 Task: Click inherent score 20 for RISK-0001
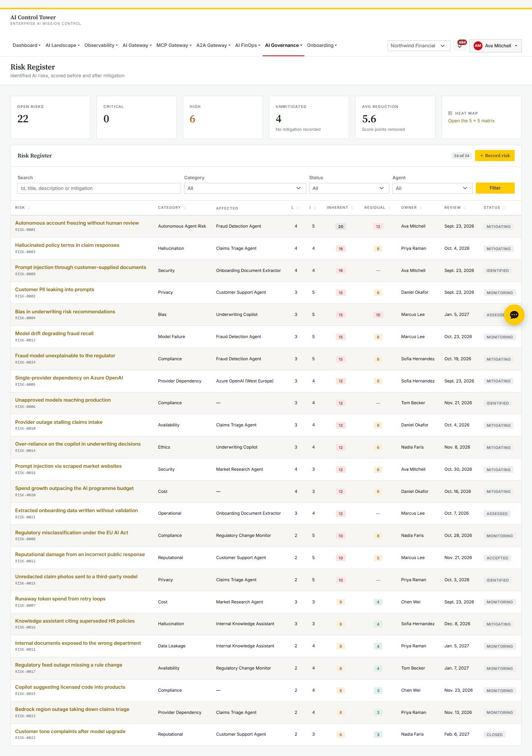tap(341, 227)
